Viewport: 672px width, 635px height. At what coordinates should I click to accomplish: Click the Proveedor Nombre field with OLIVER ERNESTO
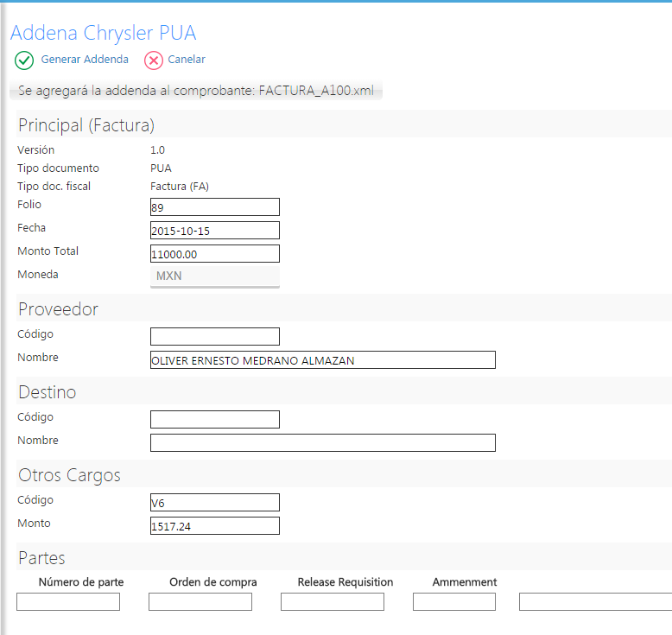[x=323, y=359]
